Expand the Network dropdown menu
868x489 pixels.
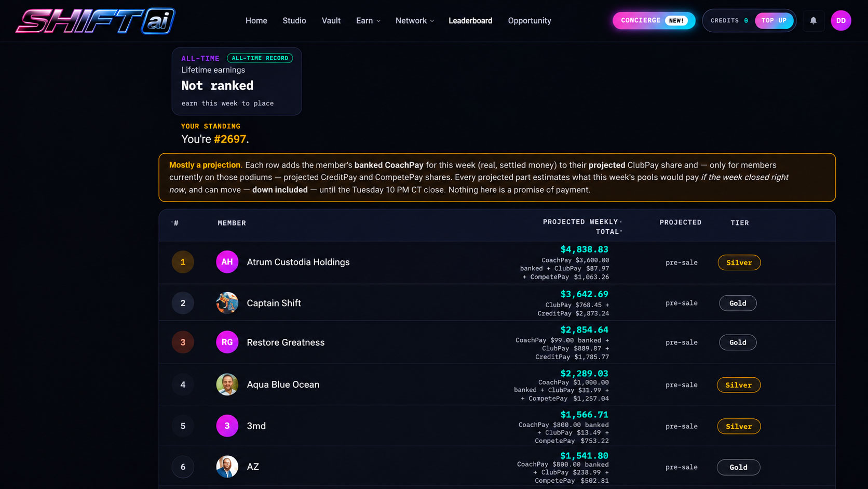414,21
